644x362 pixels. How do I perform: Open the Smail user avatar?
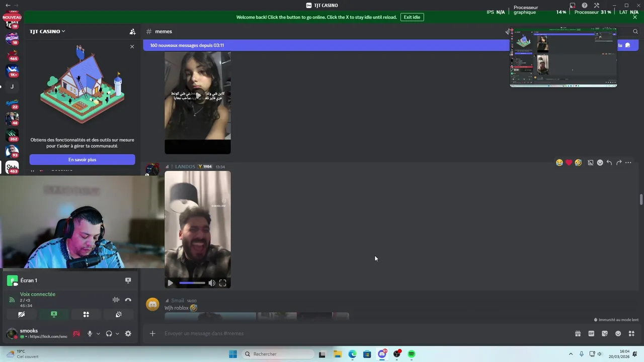tap(152, 304)
